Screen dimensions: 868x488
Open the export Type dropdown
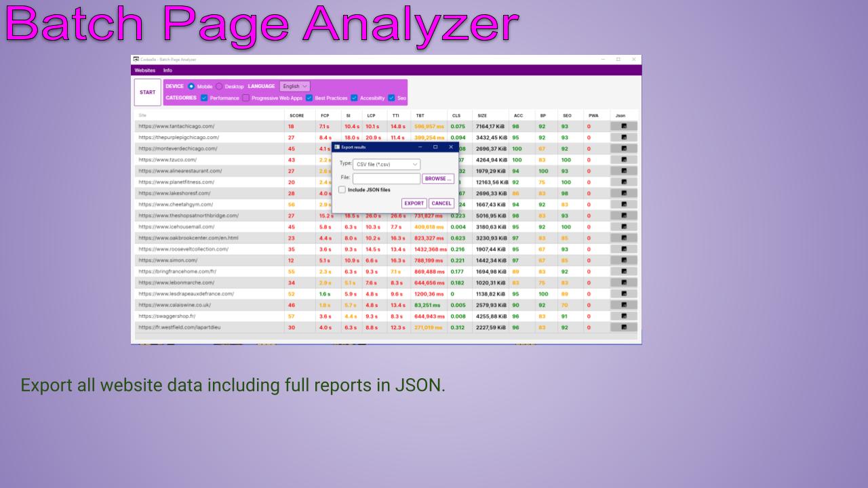pos(387,164)
